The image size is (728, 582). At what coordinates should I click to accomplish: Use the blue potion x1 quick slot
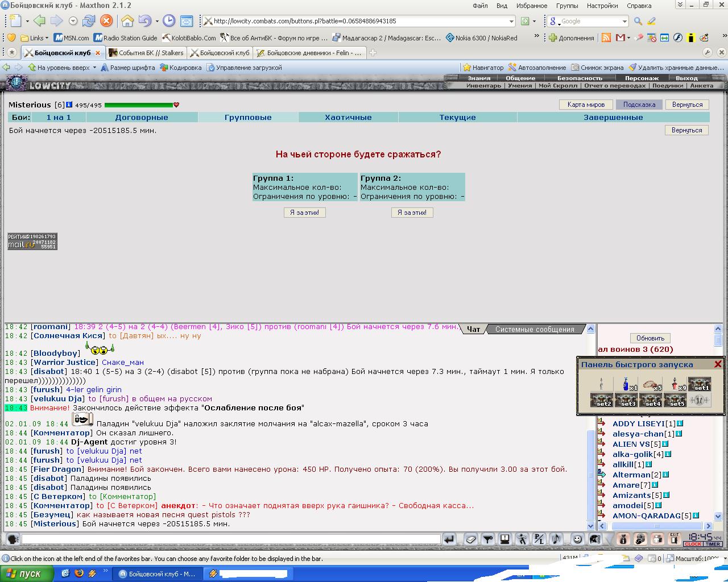pos(627,384)
